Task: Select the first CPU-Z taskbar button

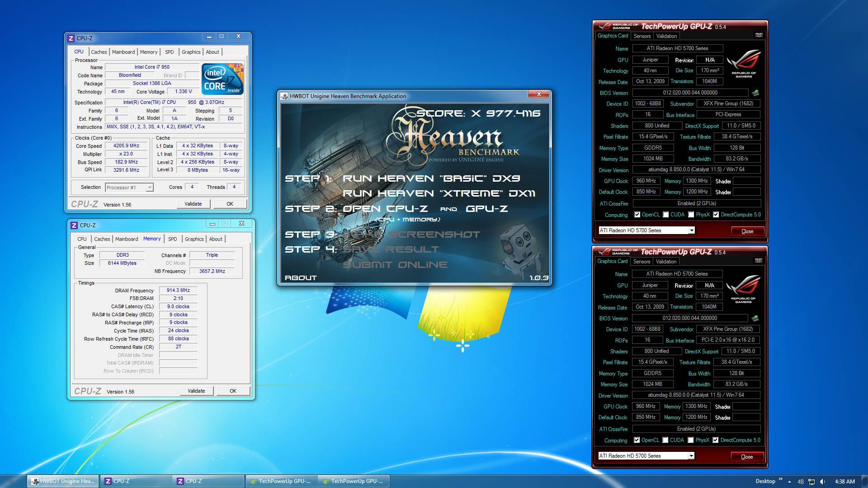Action: pos(136,481)
